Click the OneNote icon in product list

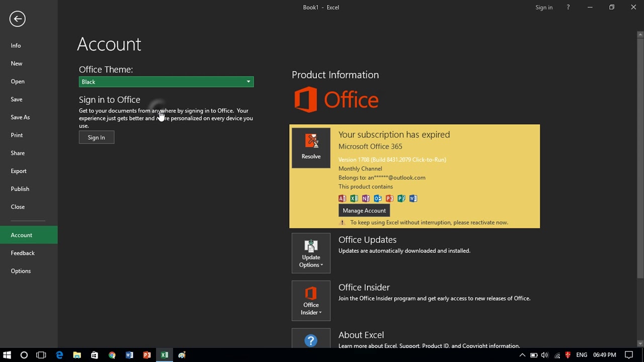366,199
